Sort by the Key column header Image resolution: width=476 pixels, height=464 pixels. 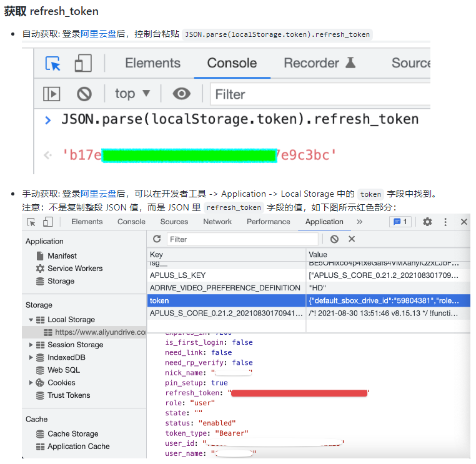tap(226, 255)
